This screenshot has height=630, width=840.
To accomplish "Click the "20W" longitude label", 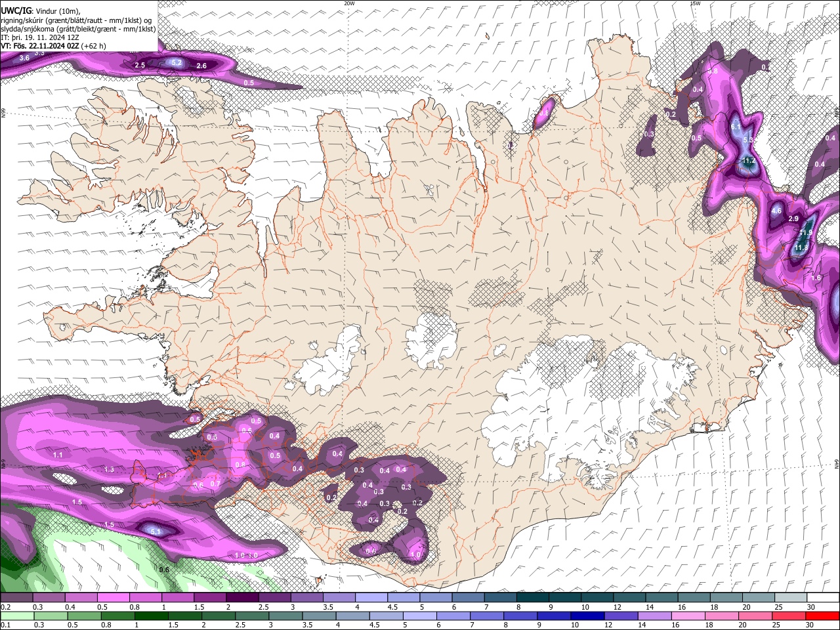I will tap(349, 3).
